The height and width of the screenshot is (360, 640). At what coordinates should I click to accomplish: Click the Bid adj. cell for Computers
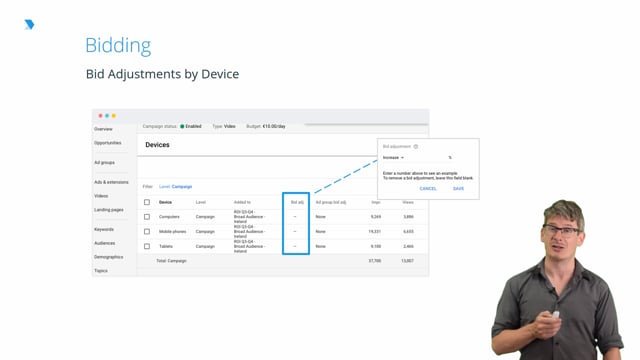(x=295, y=217)
